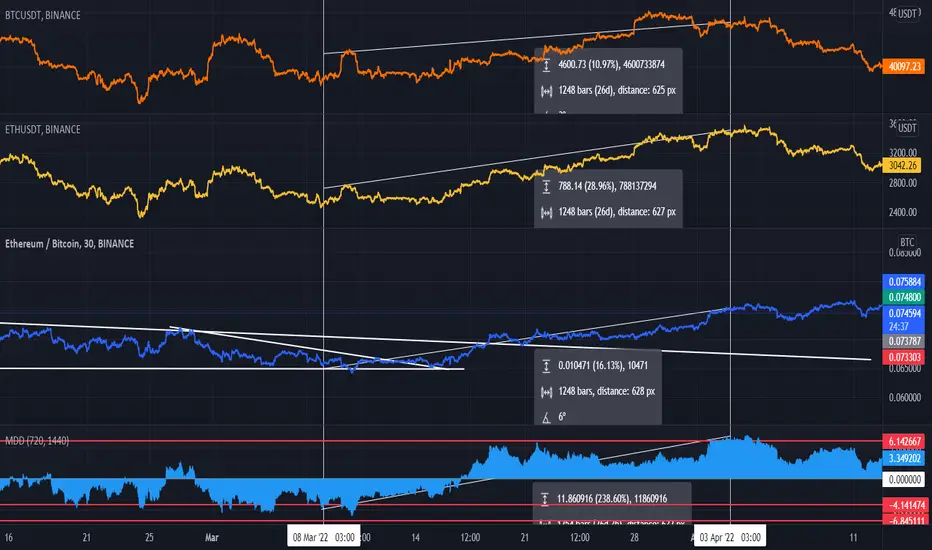Click the orange 40097.23 price label
The image size is (932, 550).
[x=903, y=67]
